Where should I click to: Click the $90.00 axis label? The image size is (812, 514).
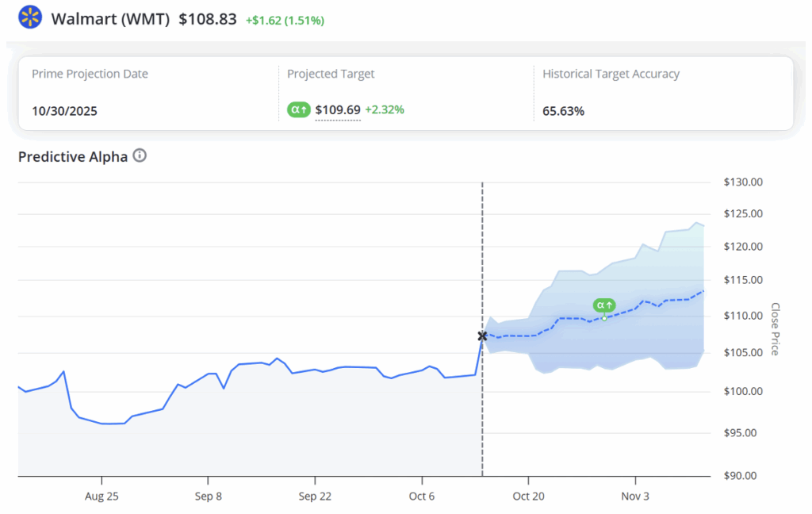(x=740, y=476)
